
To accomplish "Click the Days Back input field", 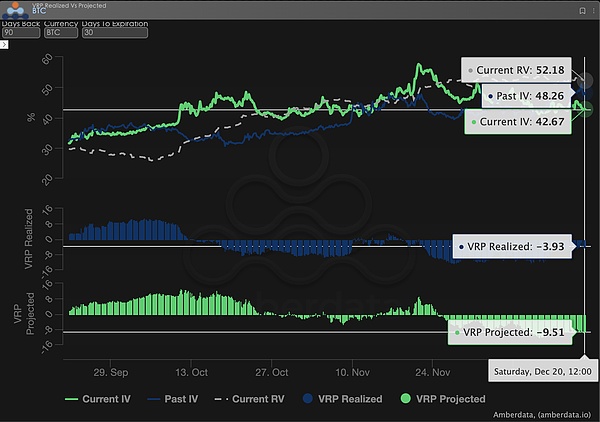I will click(20, 32).
